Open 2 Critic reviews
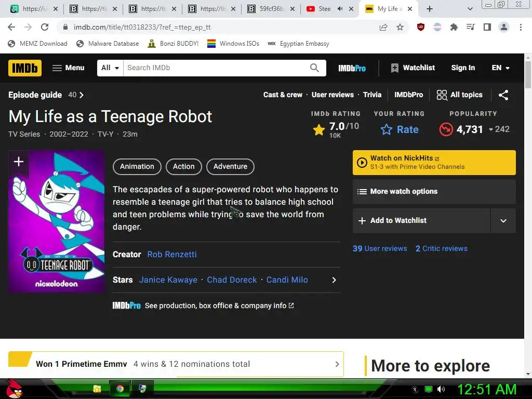Viewport: 532px width, 399px height. tap(442, 249)
